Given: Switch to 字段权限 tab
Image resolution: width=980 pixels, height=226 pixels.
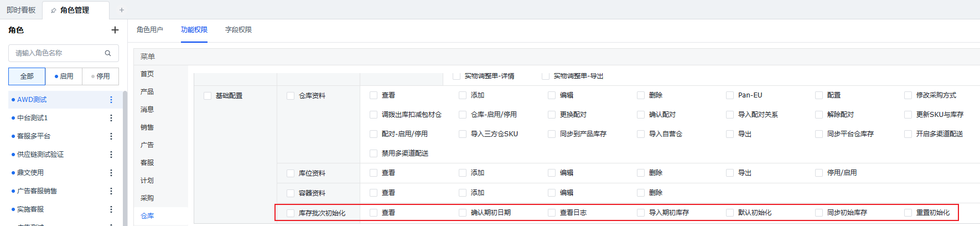Looking at the screenshot, I should [238, 30].
